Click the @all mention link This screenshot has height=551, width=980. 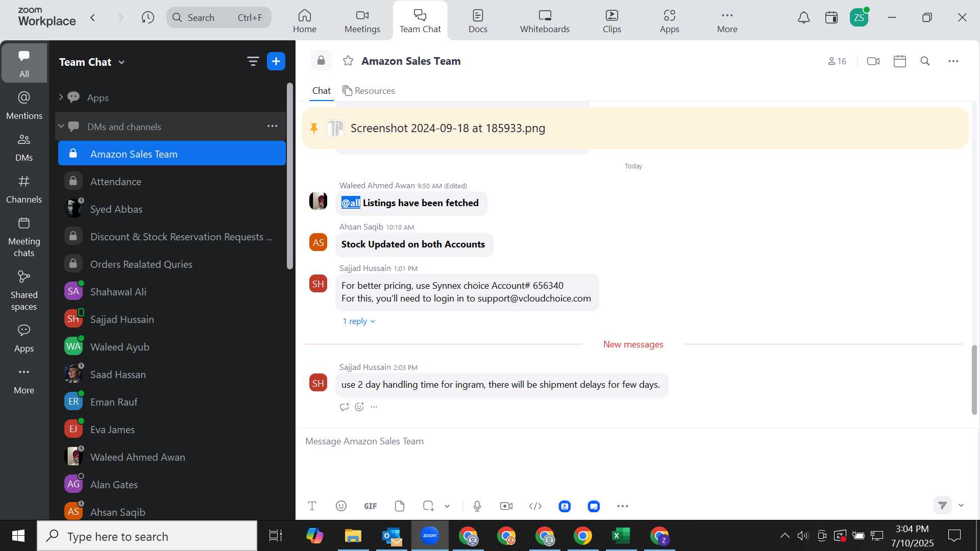click(351, 203)
